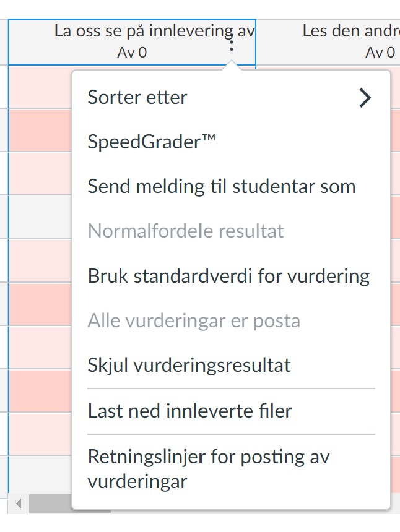Click Last ned innleverte filer

point(189,411)
